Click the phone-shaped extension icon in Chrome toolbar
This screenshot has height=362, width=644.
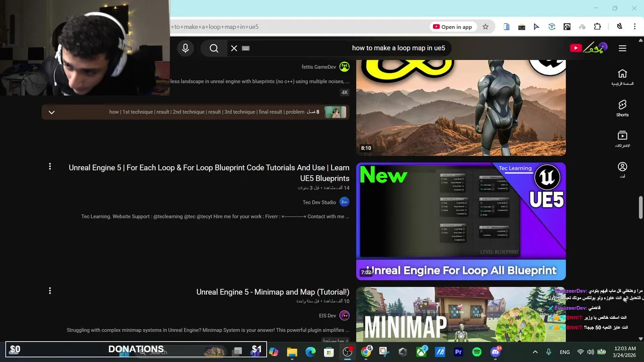(507, 27)
